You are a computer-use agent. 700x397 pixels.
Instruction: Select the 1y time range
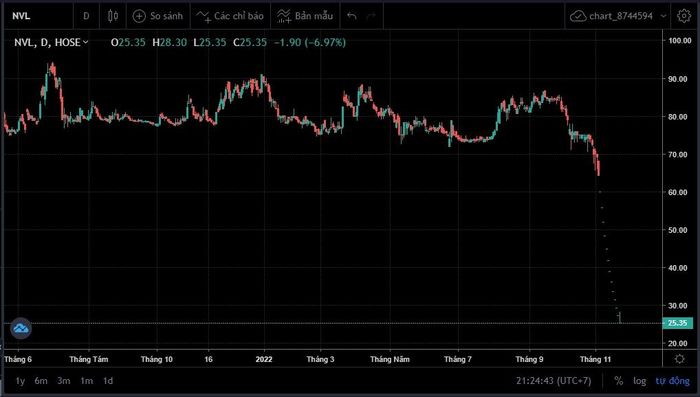[x=20, y=380]
